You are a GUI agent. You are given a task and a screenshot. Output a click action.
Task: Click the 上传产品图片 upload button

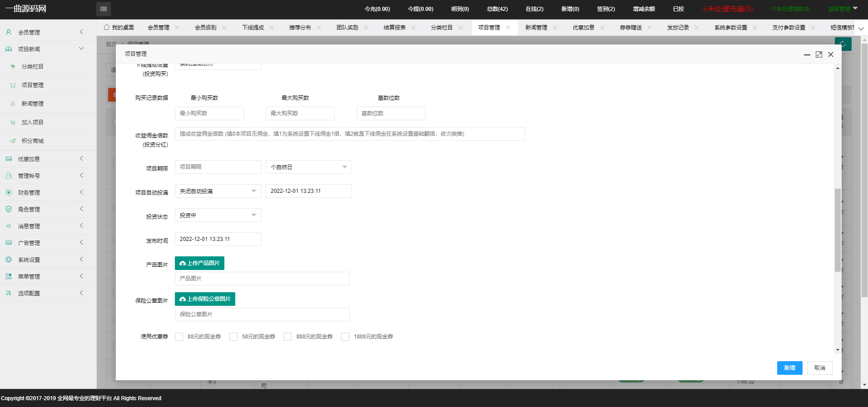(x=199, y=263)
